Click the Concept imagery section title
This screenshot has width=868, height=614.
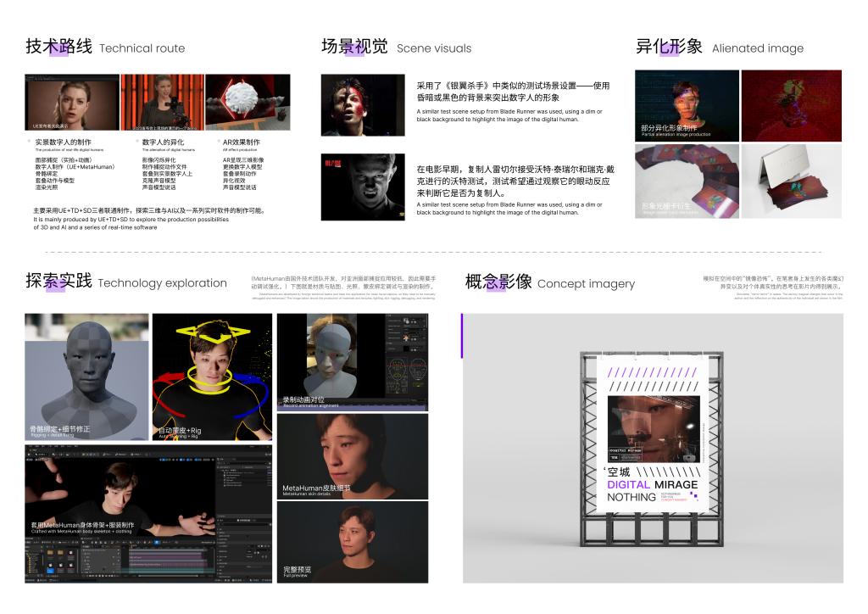click(549, 282)
